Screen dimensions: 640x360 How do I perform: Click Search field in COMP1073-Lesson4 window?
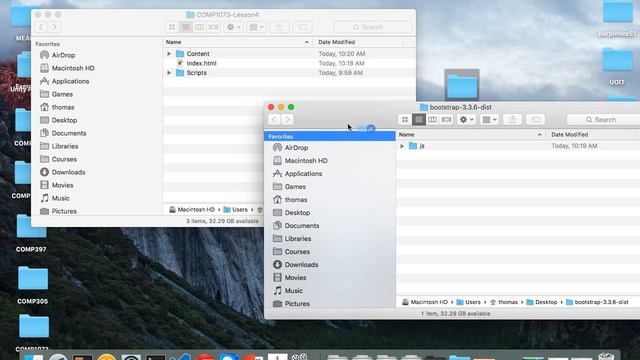tap(373, 27)
